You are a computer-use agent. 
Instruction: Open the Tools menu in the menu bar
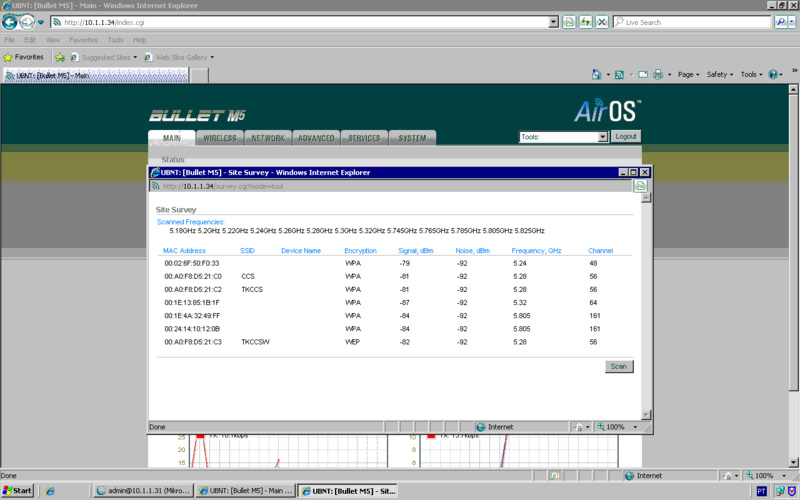coord(115,40)
